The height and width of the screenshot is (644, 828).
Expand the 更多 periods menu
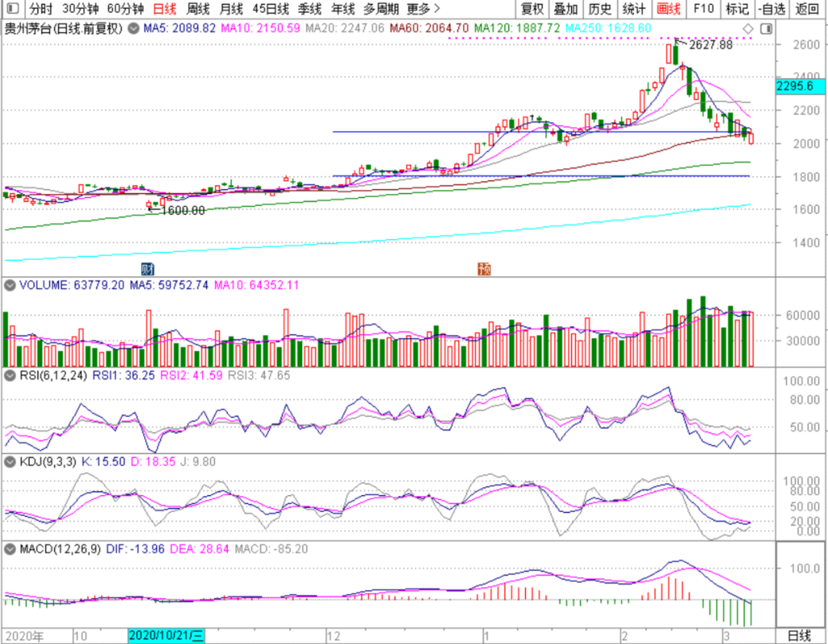pos(423,9)
